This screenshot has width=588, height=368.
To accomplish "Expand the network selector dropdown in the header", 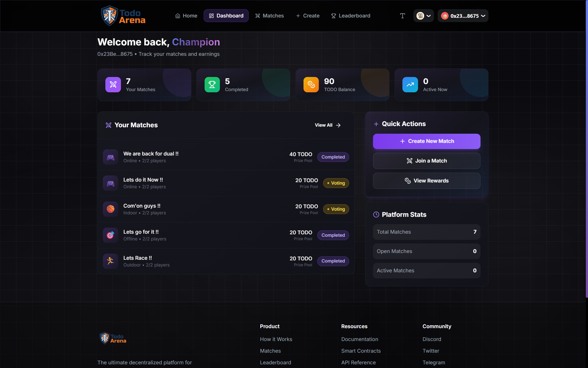I will (424, 16).
